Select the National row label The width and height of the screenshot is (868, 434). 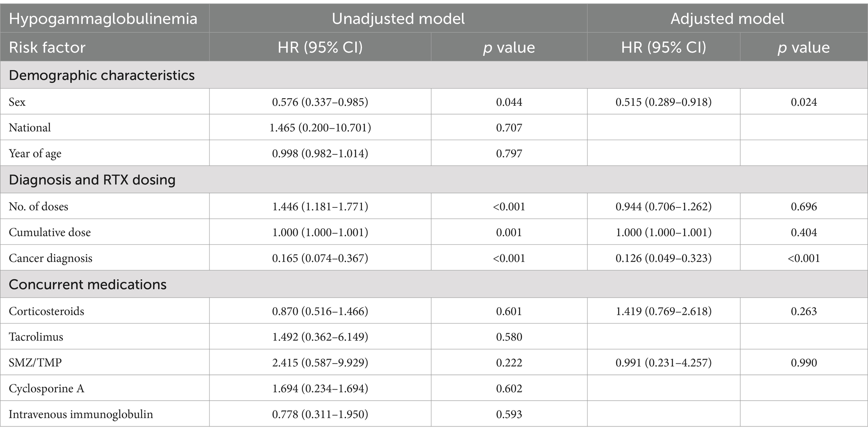coord(30,128)
